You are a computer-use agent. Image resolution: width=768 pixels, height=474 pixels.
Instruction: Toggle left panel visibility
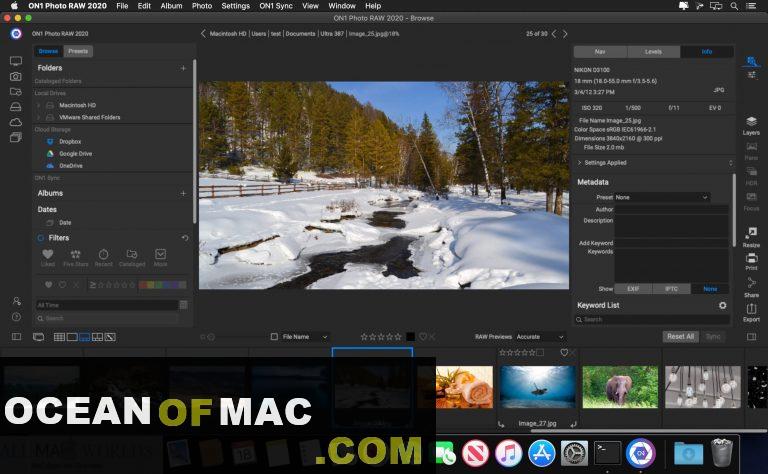[16, 337]
